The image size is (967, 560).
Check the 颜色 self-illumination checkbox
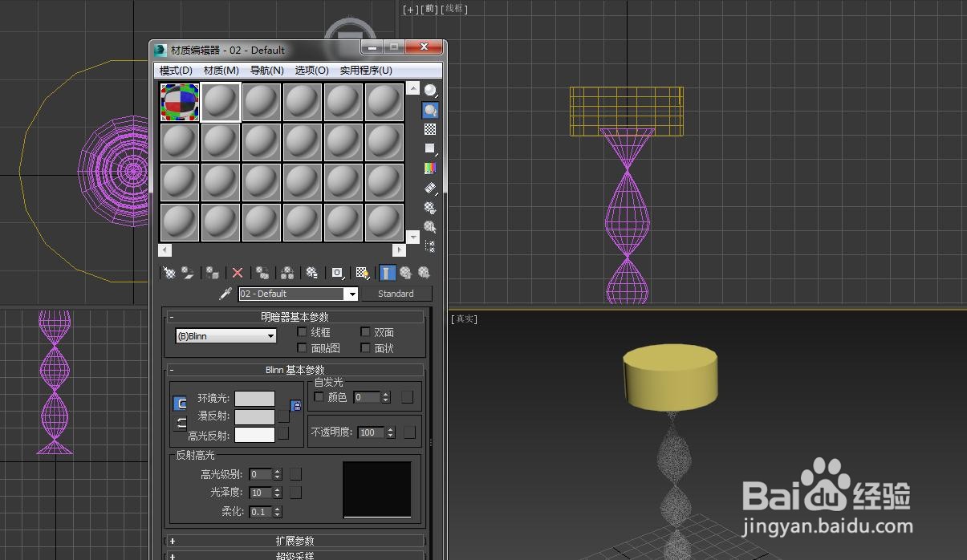(x=319, y=396)
